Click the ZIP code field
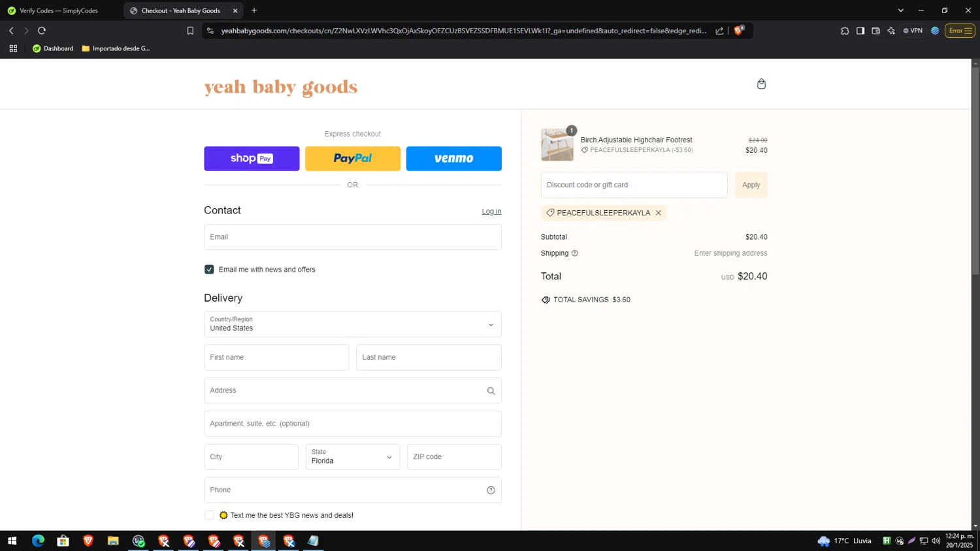This screenshot has width=980, height=551. [454, 457]
